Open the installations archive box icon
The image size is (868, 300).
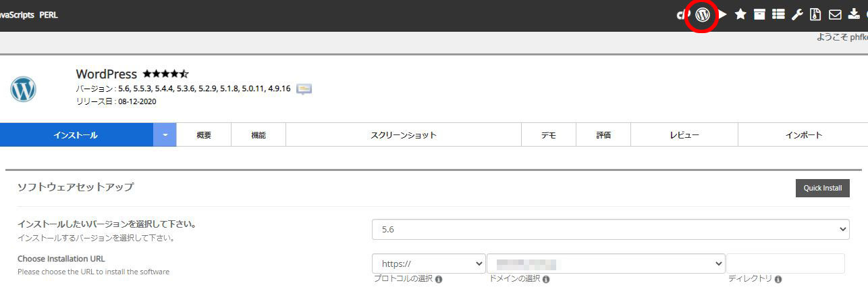[759, 14]
